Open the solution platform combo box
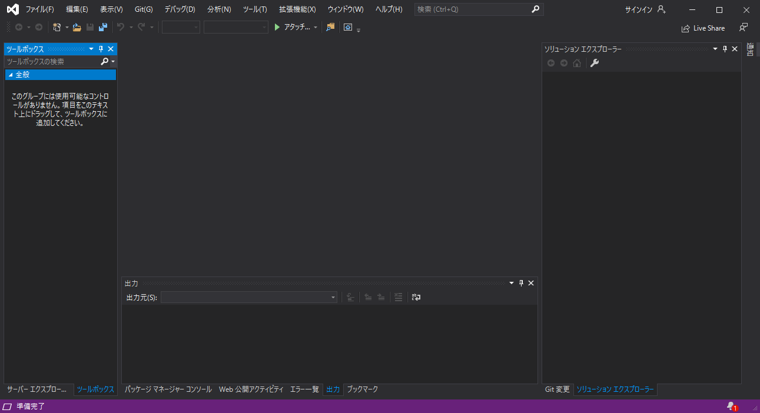The width and height of the screenshot is (760, 413). (236, 27)
